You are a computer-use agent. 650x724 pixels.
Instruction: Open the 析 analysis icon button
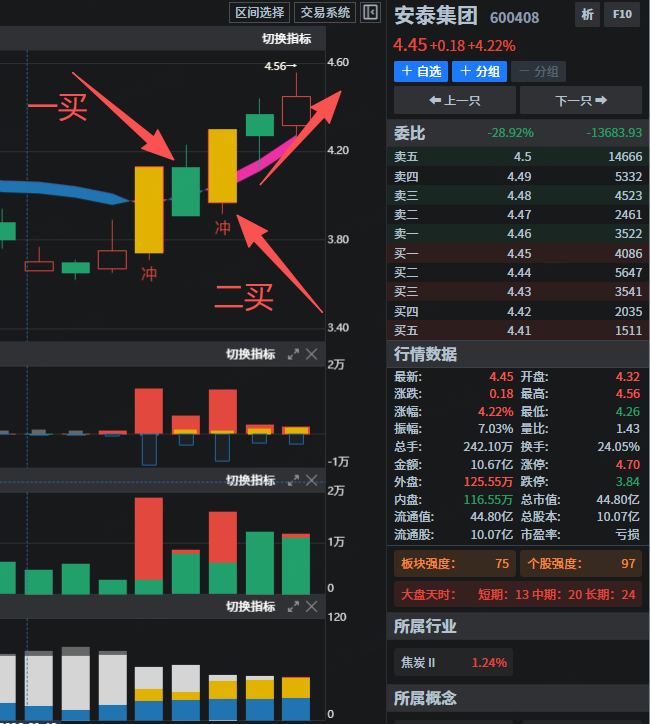tap(587, 15)
